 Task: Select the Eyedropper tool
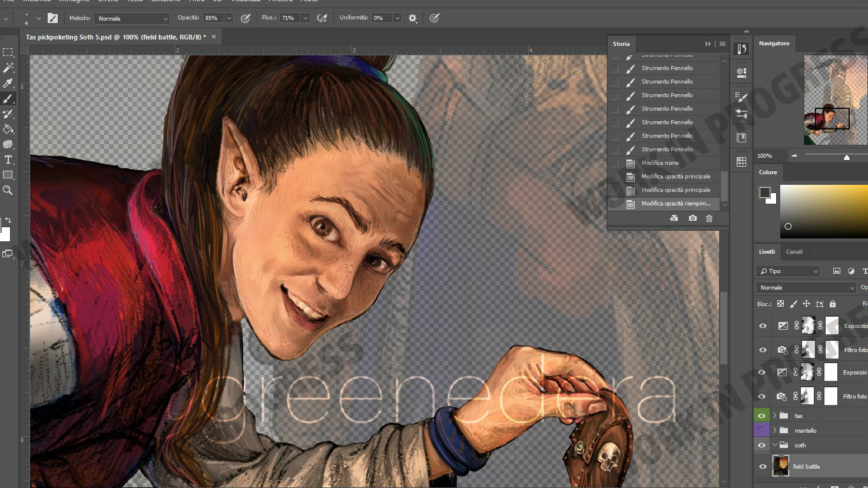pyautogui.click(x=8, y=83)
